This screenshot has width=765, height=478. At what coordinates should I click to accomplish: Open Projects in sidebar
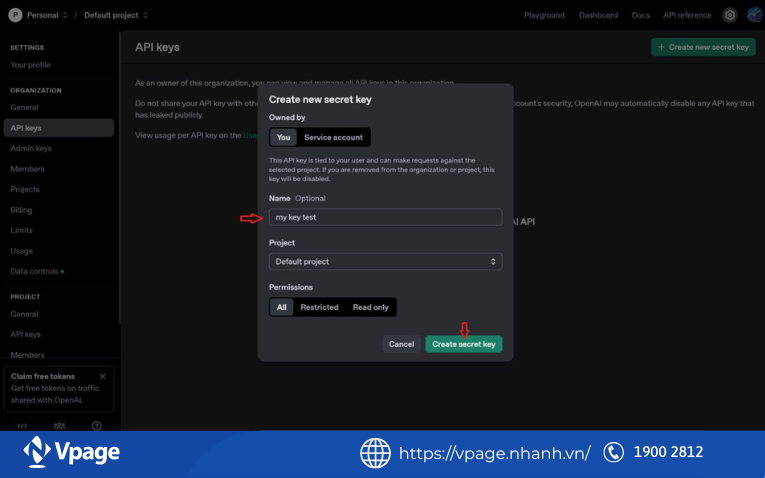coord(25,189)
